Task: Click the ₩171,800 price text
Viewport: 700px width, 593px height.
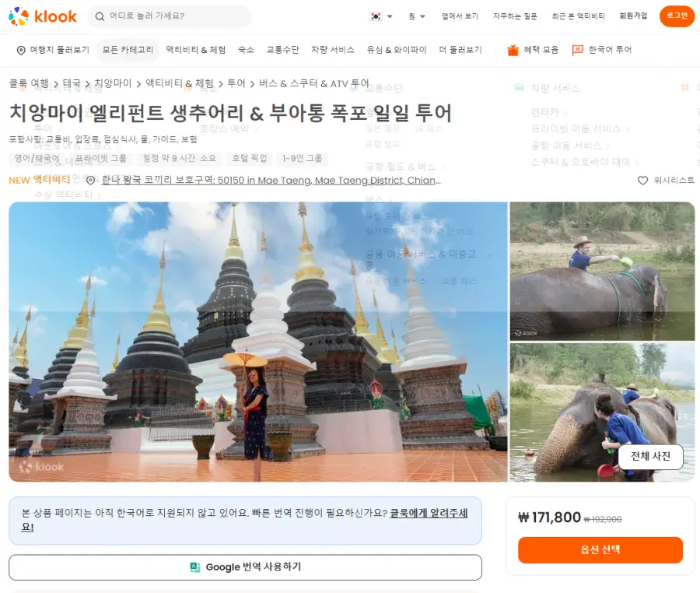Action: pyautogui.click(x=549, y=517)
